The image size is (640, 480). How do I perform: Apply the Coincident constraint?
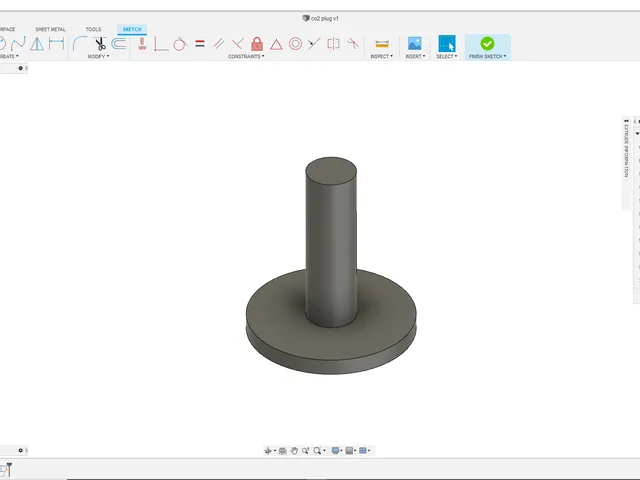[x=161, y=44]
